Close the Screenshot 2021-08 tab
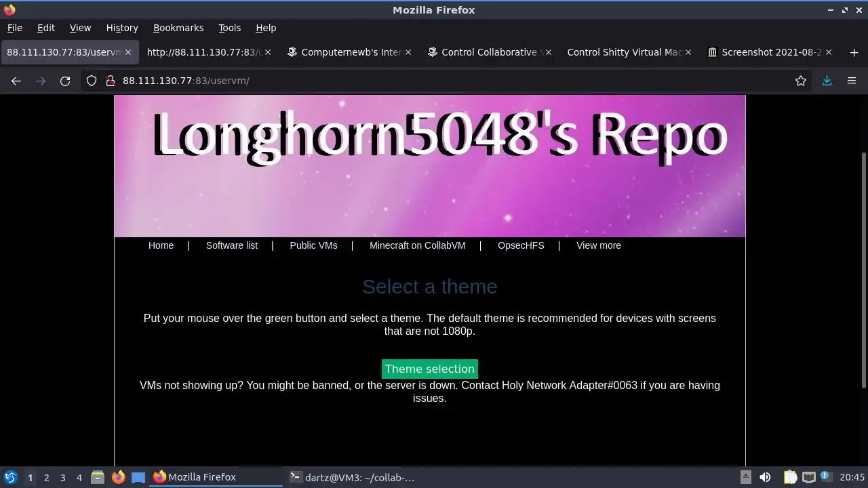Viewport: 868px width, 488px height. coord(829,52)
